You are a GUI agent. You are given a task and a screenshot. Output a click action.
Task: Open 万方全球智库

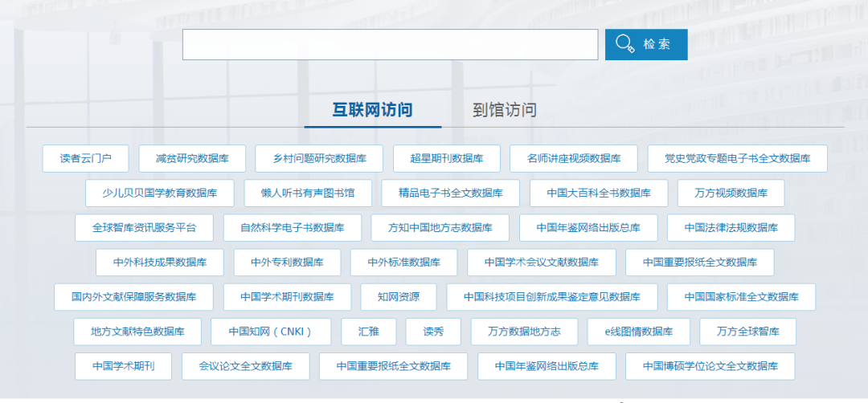click(748, 332)
